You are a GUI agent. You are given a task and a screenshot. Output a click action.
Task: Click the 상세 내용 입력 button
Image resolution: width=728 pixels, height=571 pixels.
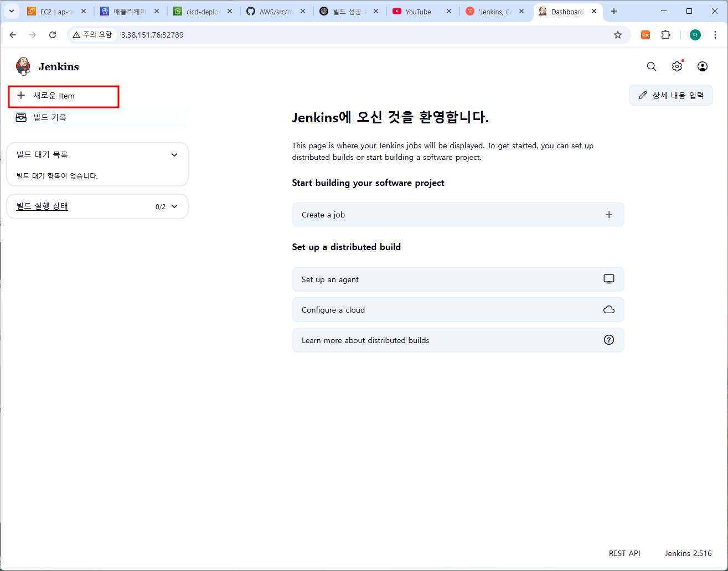point(671,95)
